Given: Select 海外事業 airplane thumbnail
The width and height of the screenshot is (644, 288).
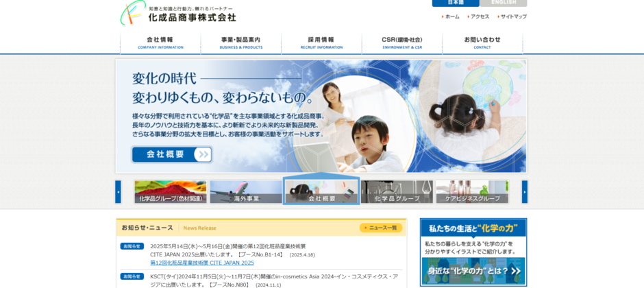Looking at the screenshot, I should click(x=246, y=192).
